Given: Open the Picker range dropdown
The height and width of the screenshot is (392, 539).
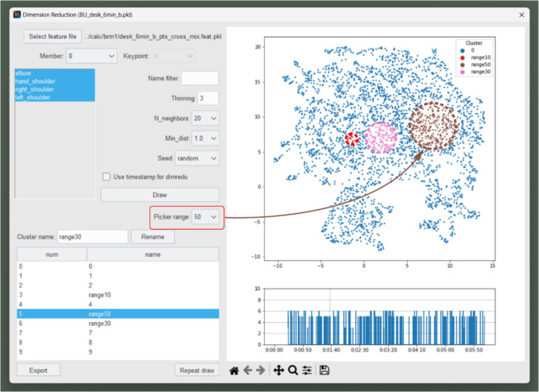Looking at the screenshot, I should tap(205, 217).
